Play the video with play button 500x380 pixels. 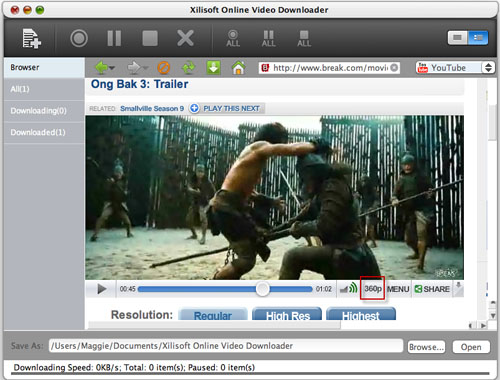(102, 289)
